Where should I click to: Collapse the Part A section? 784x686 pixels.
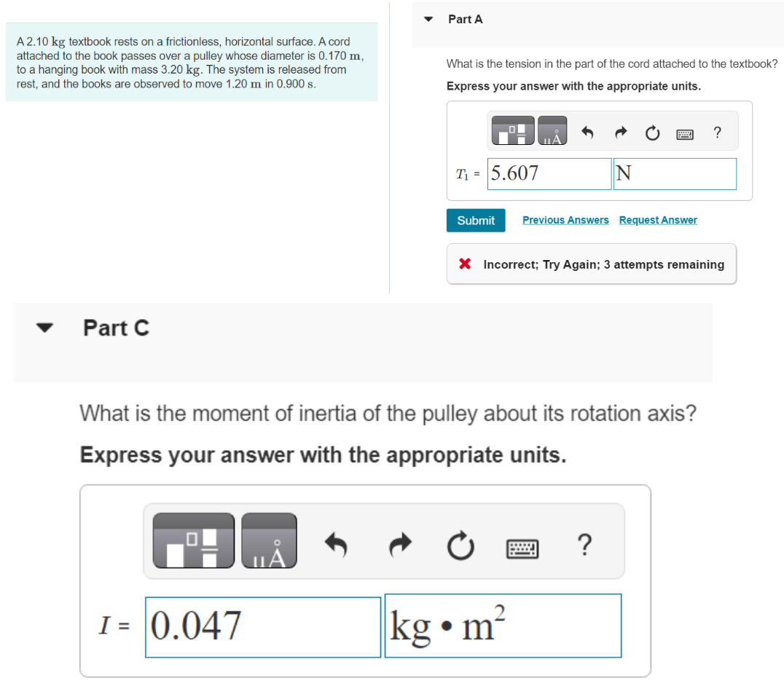tap(428, 19)
